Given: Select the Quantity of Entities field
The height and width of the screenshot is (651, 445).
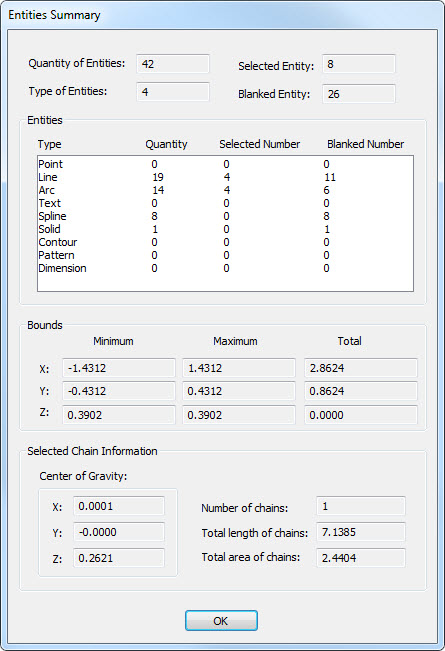Looking at the screenshot, I should [173, 64].
